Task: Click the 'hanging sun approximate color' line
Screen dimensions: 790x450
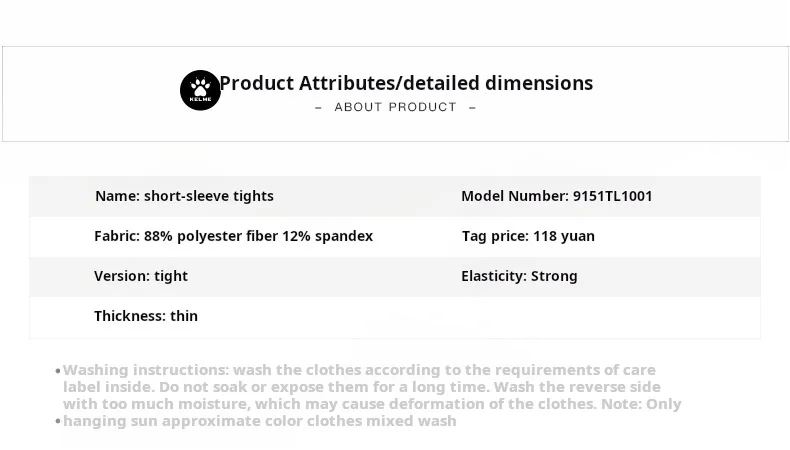Action: click(259, 421)
